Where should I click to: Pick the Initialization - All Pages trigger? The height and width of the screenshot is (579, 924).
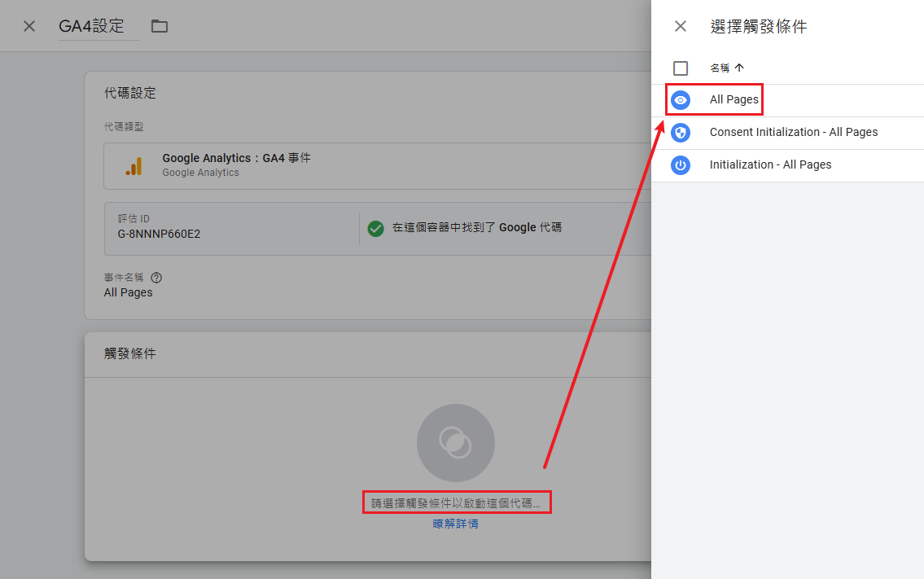tap(787, 164)
